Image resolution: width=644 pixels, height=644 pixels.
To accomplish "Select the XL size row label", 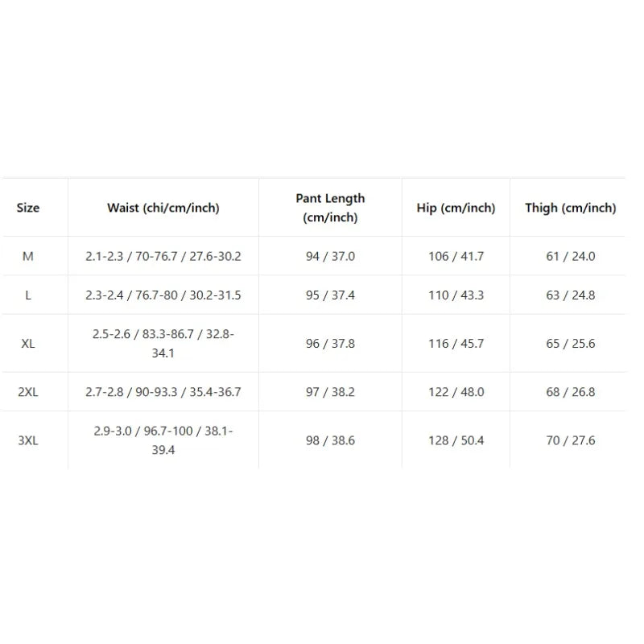I will [28, 344].
